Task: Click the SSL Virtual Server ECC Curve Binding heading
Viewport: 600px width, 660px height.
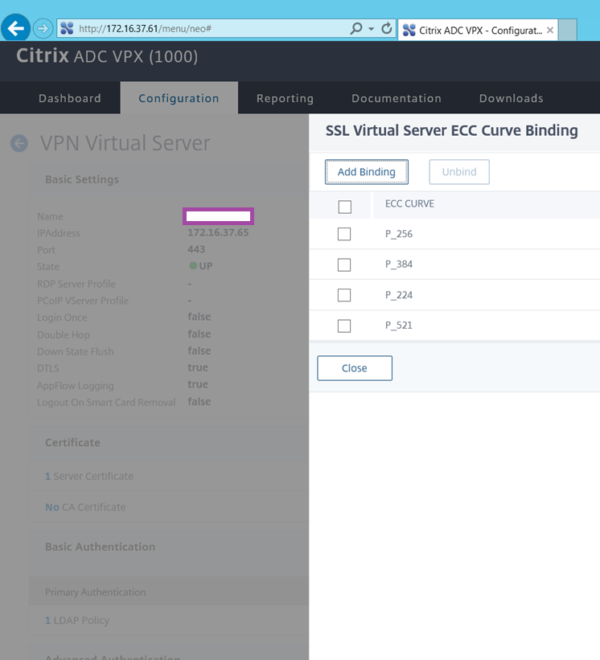Action: pyautogui.click(x=452, y=130)
